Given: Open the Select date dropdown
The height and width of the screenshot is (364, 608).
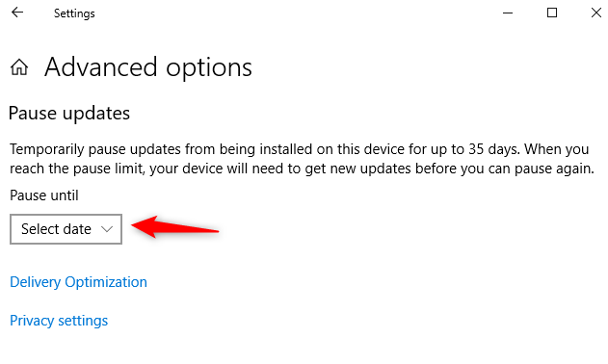Looking at the screenshot, I should click(66, 229).
